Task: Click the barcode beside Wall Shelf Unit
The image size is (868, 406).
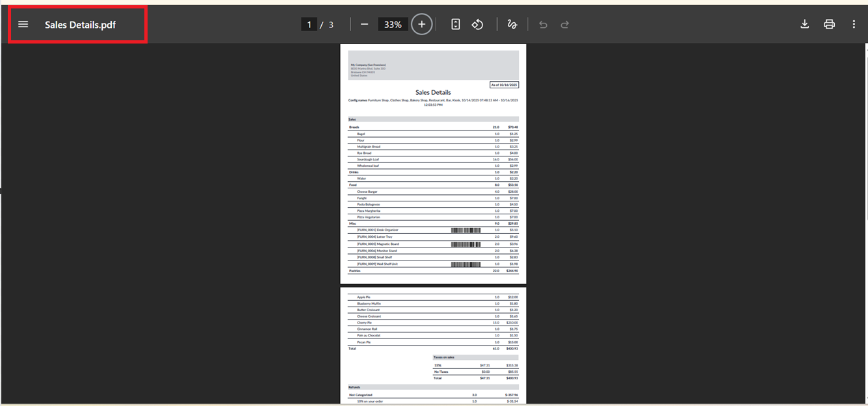Action: point(466,264)
